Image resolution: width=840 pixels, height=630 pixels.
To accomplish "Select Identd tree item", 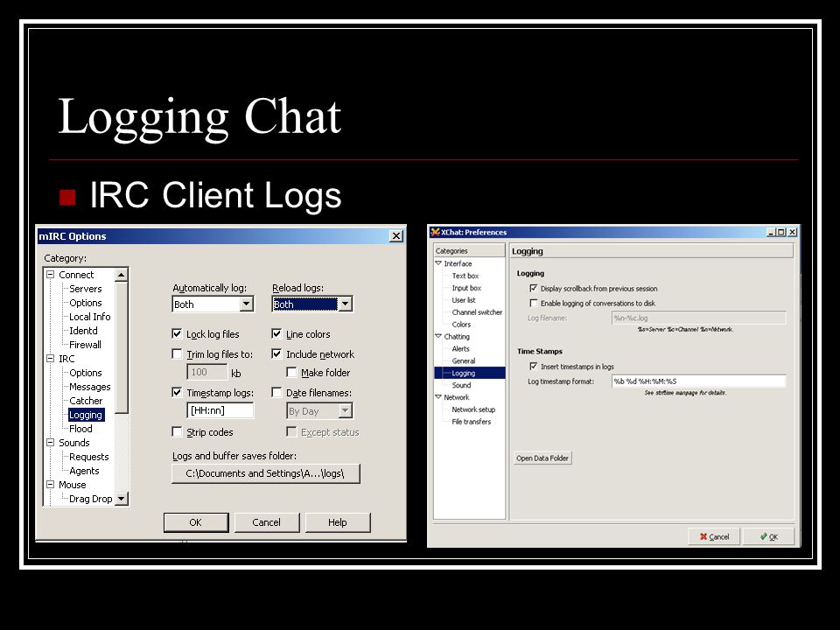I will pos(83,331).
